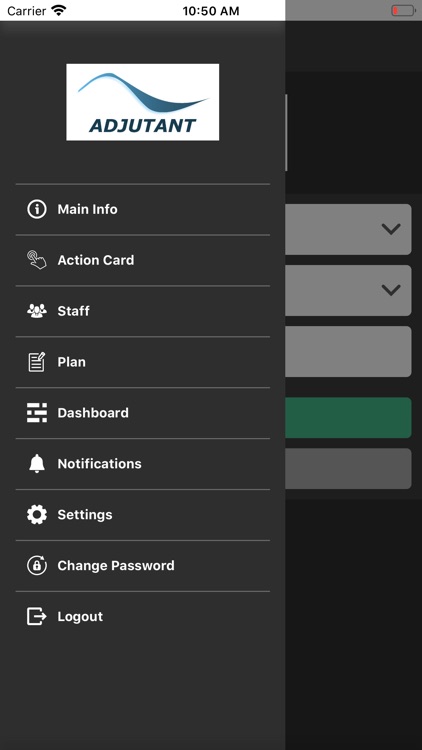The height and width of the screenshot is (750, 422).
Task: Tap the Wi-Fi signal icon in status bar
Action: tap(59, 10)
